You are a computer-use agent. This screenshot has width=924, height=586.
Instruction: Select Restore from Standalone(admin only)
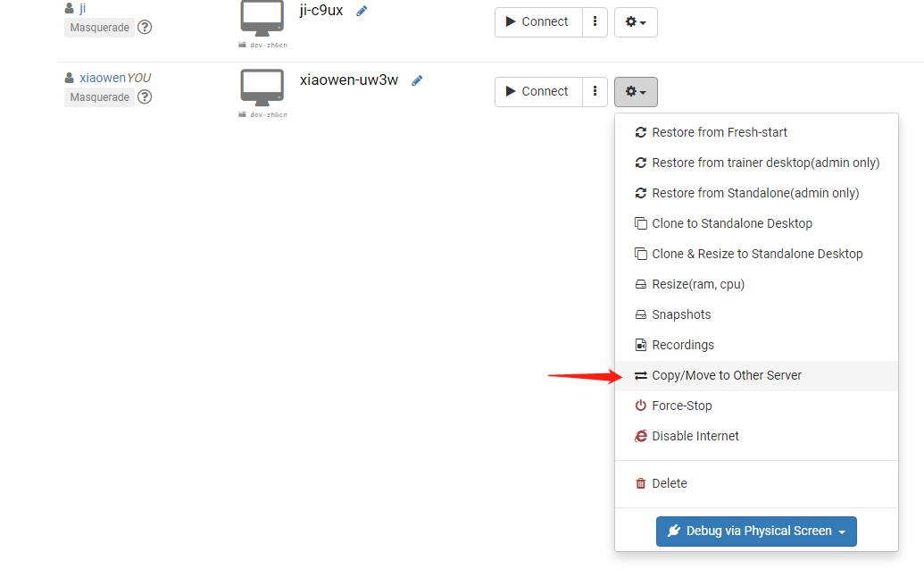[x=756, y=193]
